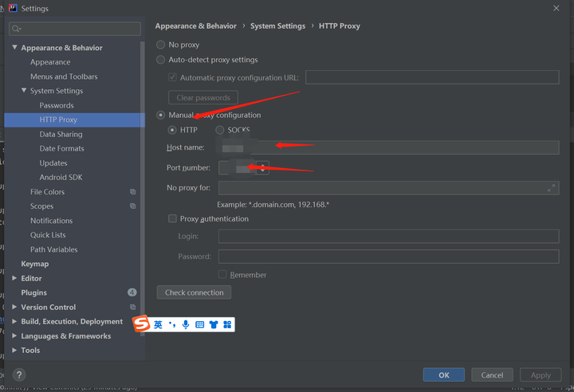Open the Keymap settings page
This screenshot has height=392, width=574.
pos(35,264)
